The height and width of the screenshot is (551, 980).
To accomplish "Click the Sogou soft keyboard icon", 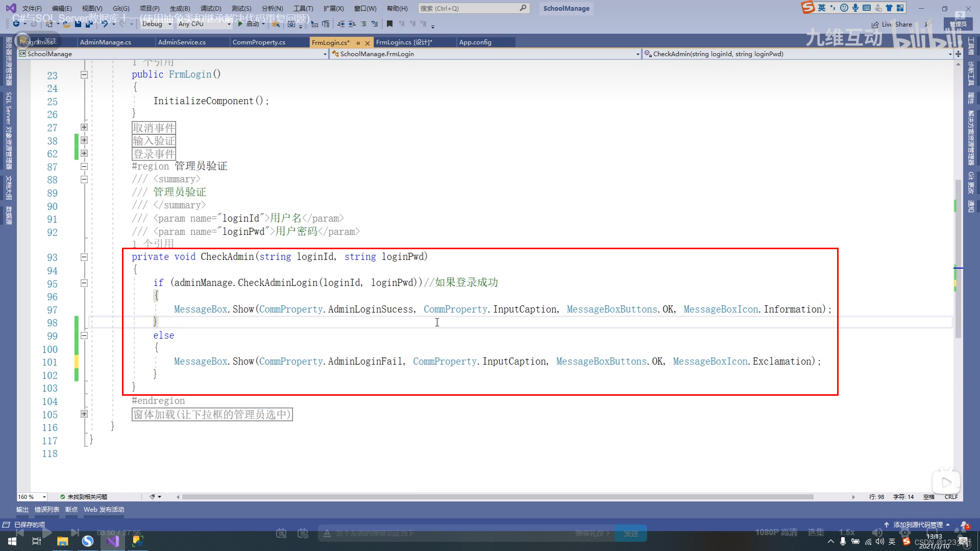I will tap(867, 8).
